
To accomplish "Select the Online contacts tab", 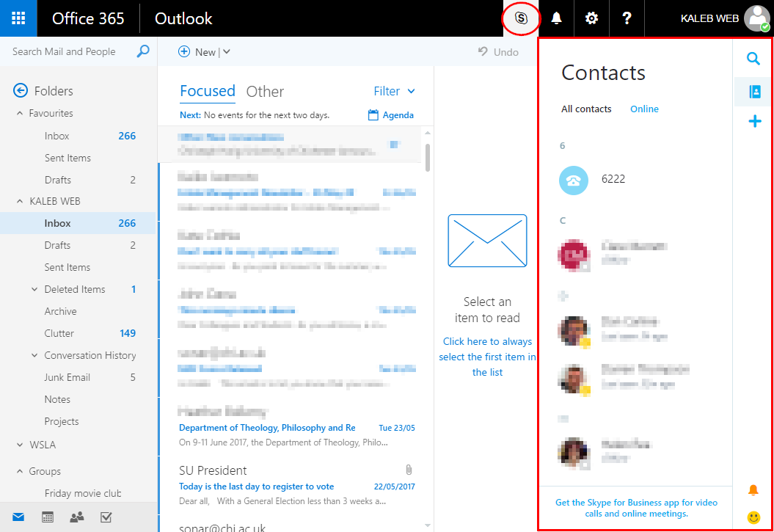I will tap(644, 109).
